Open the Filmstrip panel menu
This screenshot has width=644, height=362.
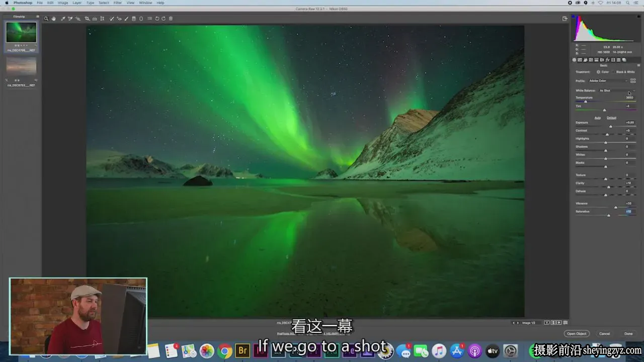click(x=37, y=16)
